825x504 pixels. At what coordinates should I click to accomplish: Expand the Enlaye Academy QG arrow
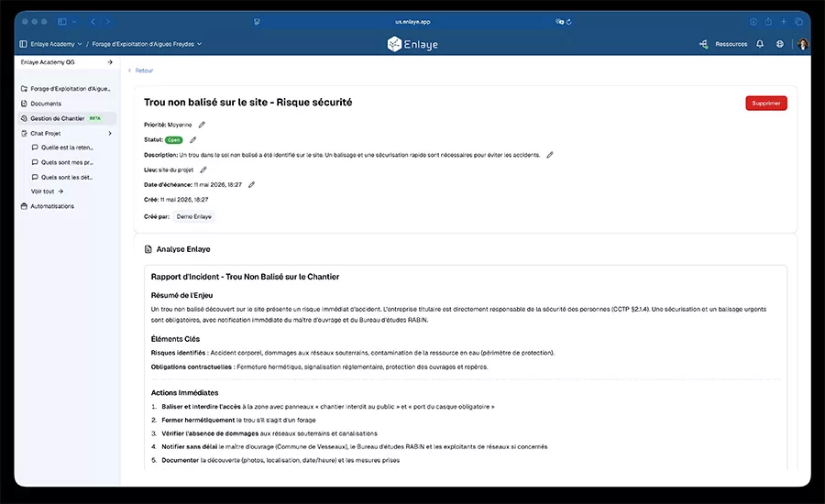110,62
